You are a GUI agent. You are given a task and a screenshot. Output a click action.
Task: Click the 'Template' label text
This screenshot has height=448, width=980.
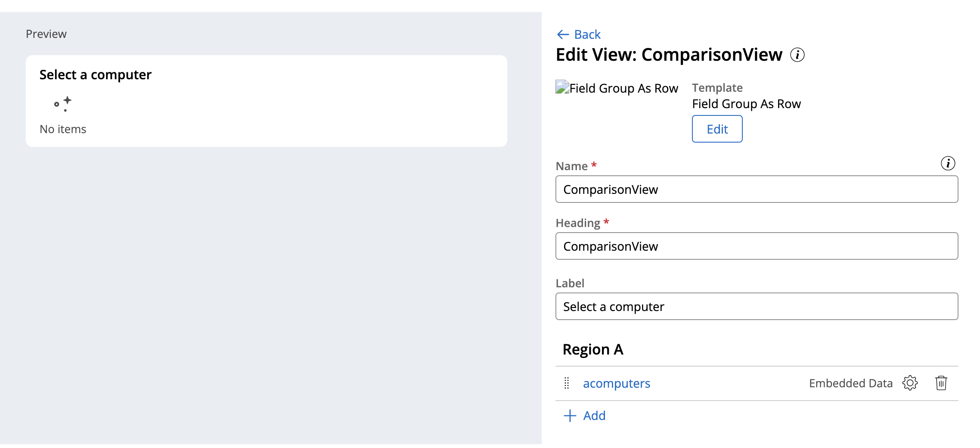717,88
